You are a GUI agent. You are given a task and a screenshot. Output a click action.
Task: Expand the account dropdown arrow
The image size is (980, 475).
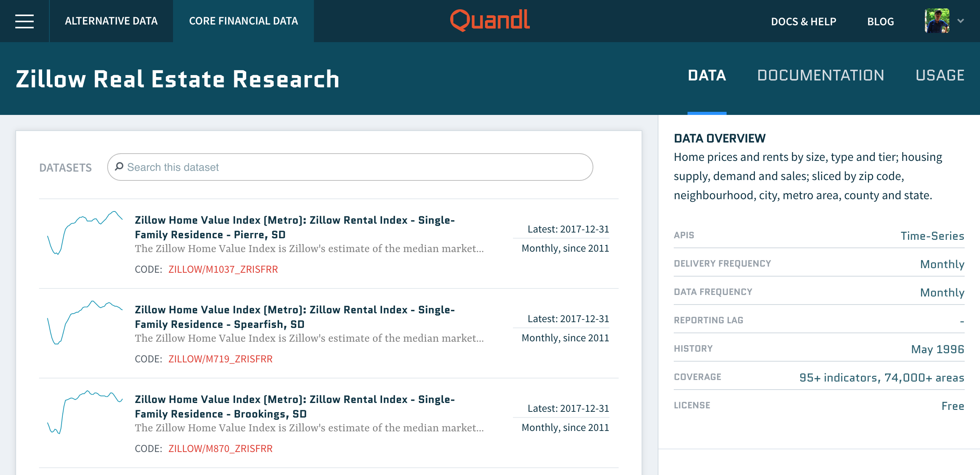pos(960,21)
